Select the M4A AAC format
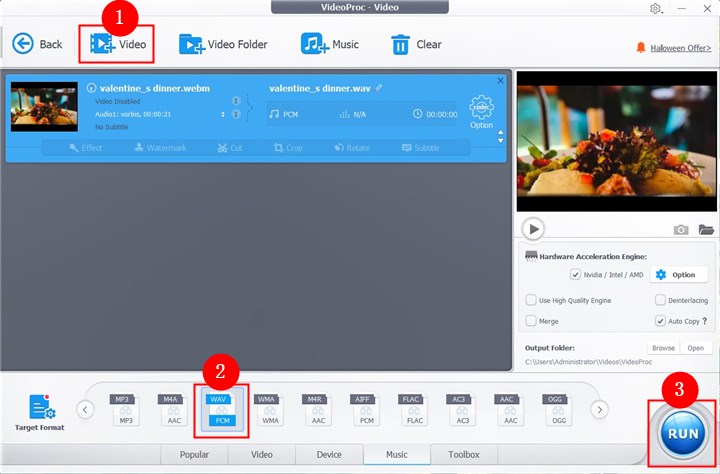This screenshot has width=720, height=474. pos(173,409)
